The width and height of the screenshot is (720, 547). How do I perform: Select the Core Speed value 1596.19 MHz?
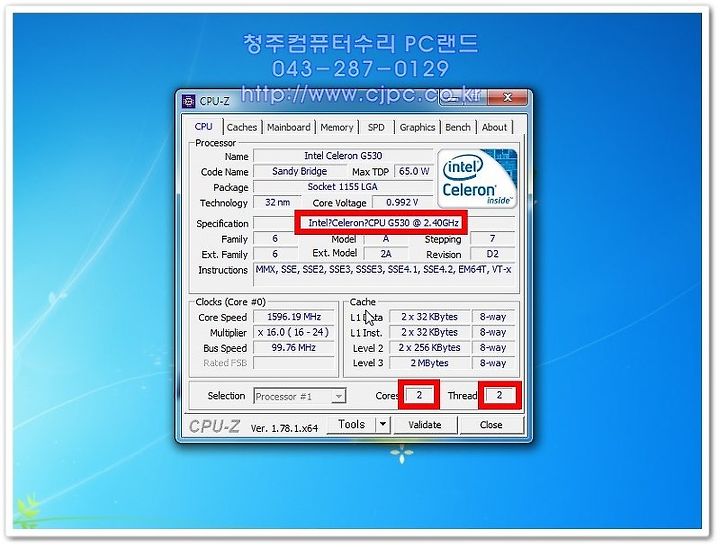[294, 317]
